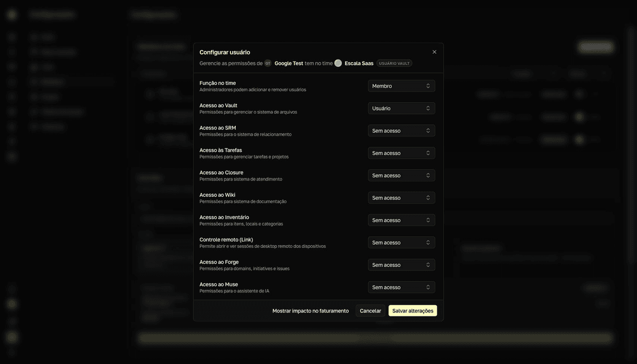Click the Escala Saas team name

click(x=359, y=63)
